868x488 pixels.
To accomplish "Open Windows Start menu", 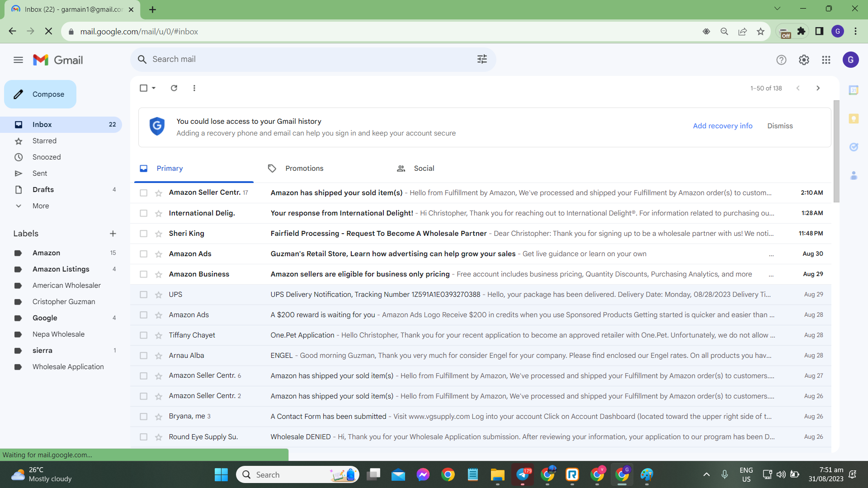I will (x=221, y=474).
